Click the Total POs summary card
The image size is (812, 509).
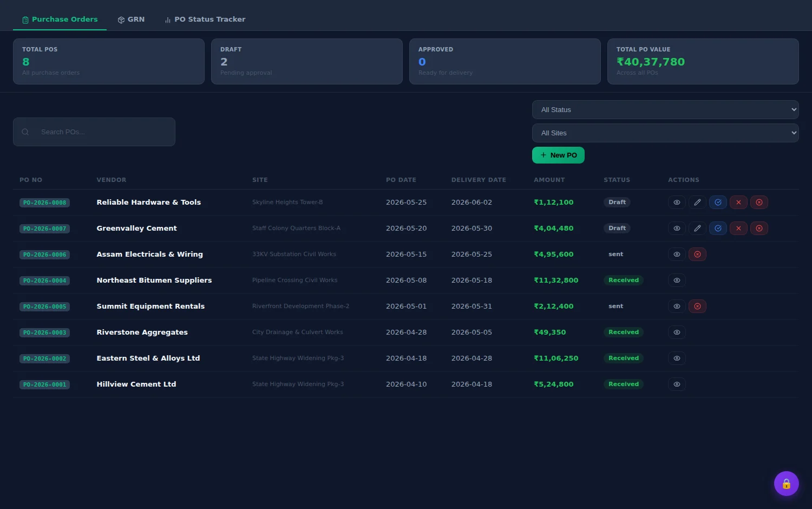click(109, 61)
